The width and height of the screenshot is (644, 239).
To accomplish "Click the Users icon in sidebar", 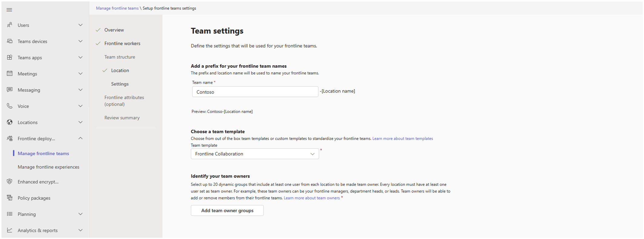I will [x=10, y=25].
